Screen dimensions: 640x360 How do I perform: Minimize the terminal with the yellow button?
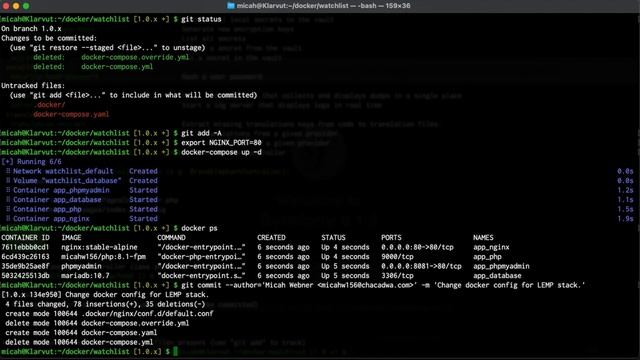pyautogui.click(x=16, y=6)
